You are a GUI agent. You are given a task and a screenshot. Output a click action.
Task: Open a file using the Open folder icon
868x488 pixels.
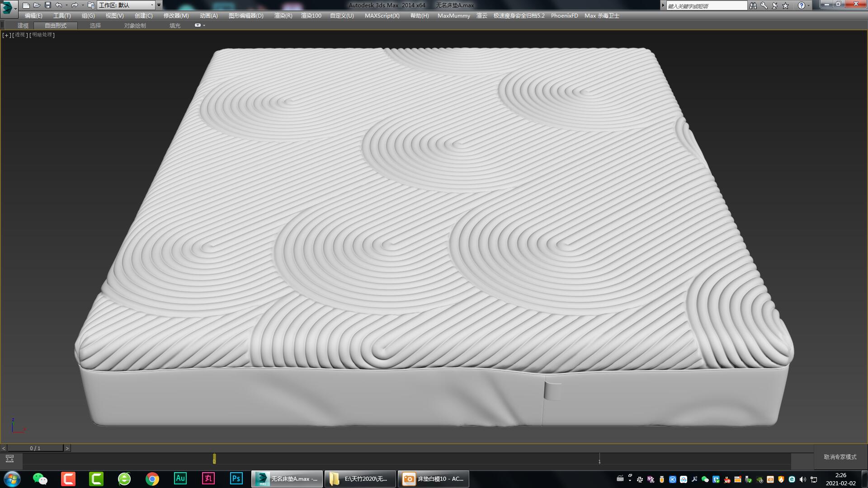[x=36, y=5]
